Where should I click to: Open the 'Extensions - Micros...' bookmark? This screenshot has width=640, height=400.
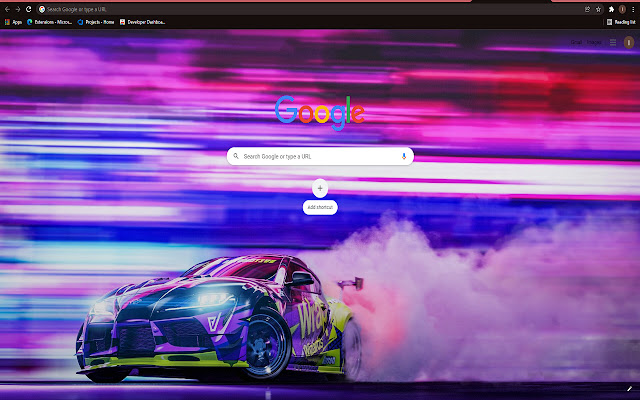point(49,22)
